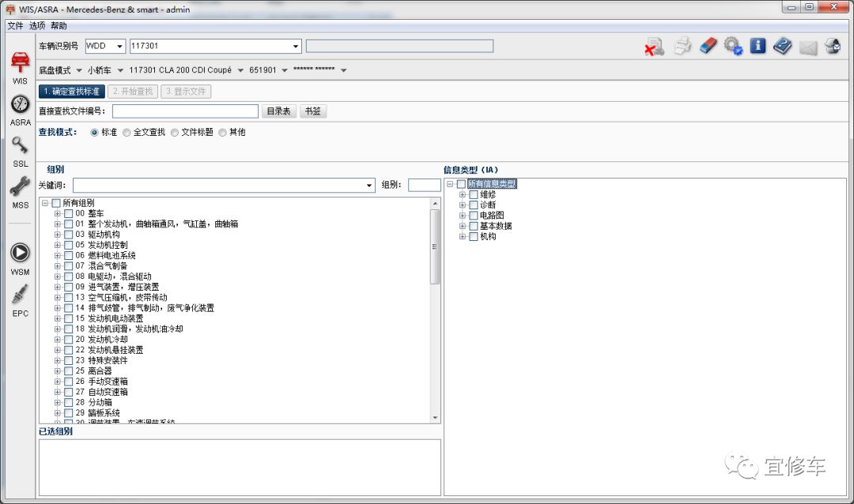Select the 标准 search mode radio button
Image resolution: width=854 pixels, height=504 pixels.
(x=94, y=132)
